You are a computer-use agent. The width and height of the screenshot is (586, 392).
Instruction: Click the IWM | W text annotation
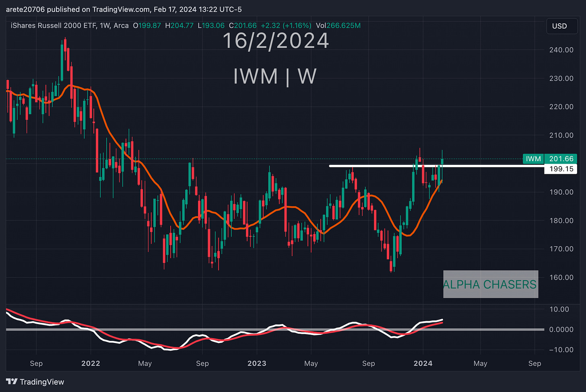click(x=275, y=76)
